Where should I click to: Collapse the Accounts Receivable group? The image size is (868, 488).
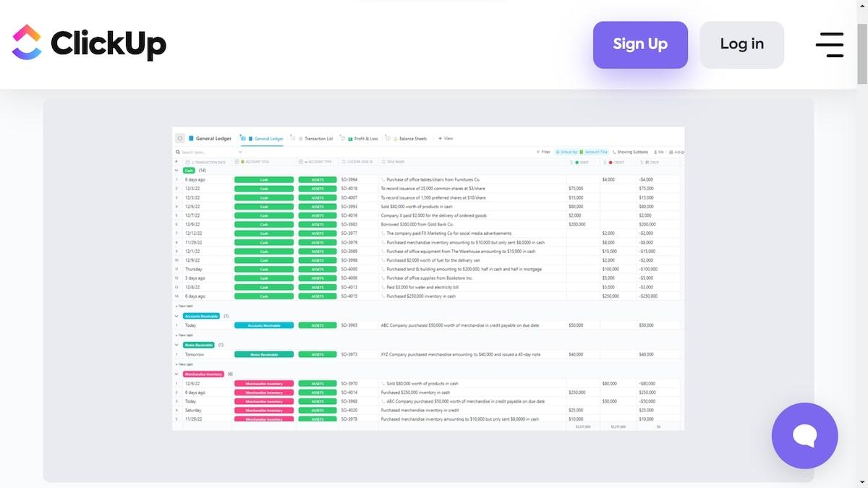click(176, 316)
